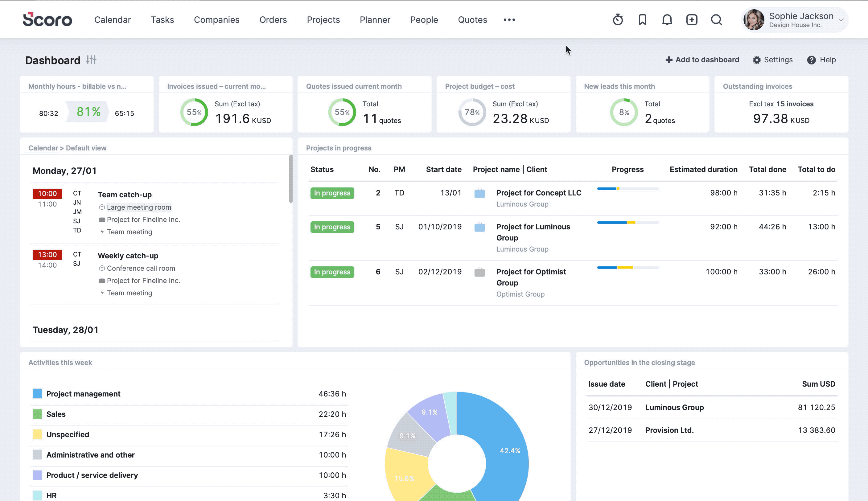The width and height of the screenshot is (868, 501).
Task: Click the quick-add plus icon
Action: 692,20
